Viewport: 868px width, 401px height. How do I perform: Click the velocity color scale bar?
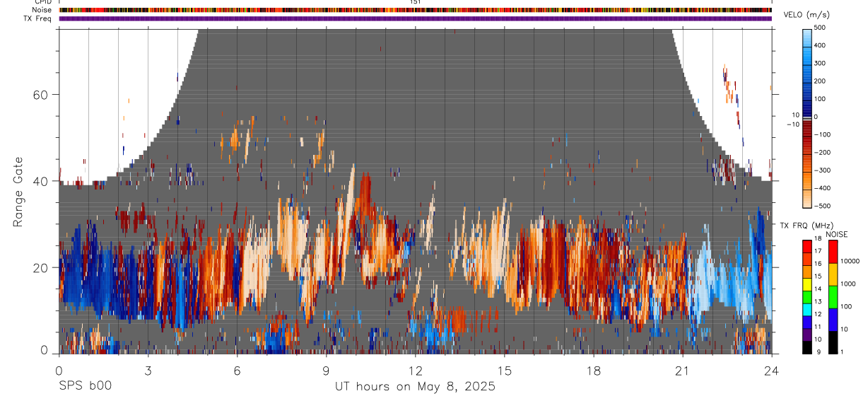pyautogui.click(x=807, y=117)
